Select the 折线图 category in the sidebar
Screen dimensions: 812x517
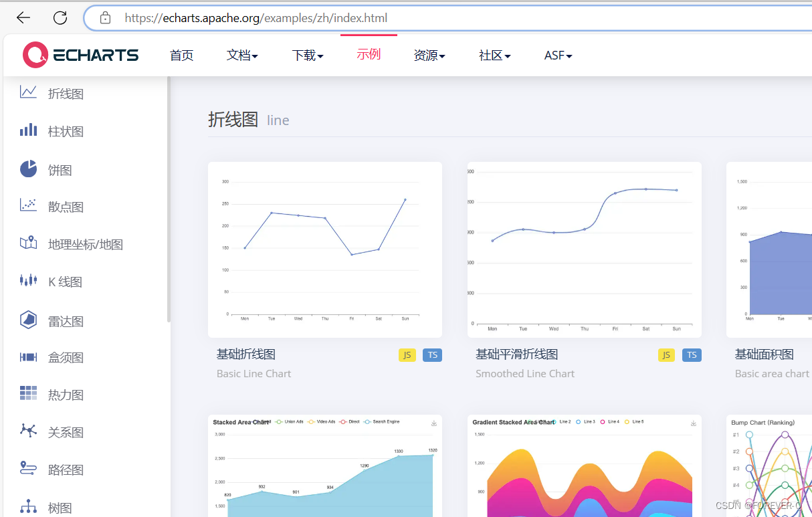click(x=66, y=93)
